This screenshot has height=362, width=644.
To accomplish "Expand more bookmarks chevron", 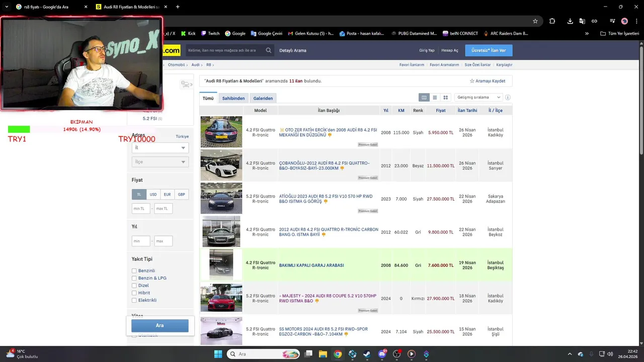I will tap(587, 34).
